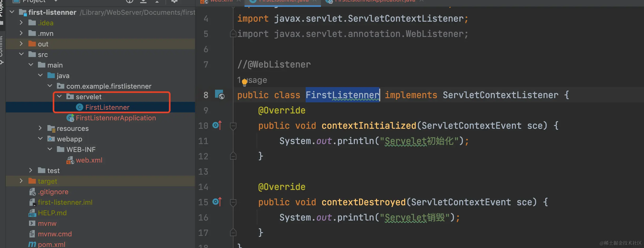The height and width of the screenshot is (248, 644).
Task: Switch to the web.xml editor tab
Action: [x=221, y=1]
